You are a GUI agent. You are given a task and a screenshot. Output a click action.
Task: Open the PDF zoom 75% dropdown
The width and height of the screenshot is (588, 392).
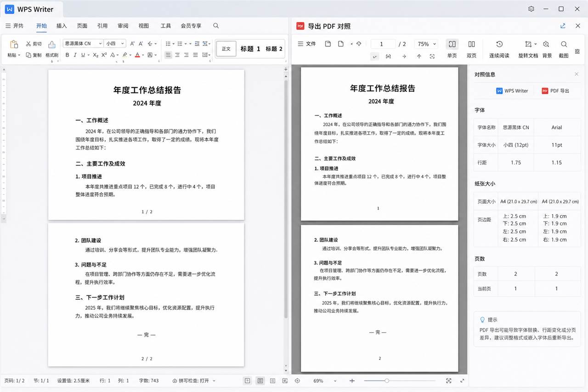point(426,44)
